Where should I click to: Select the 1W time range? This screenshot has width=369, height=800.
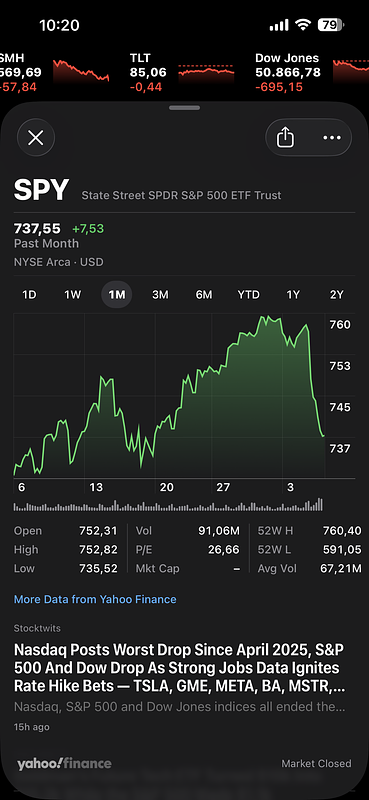click(72, 294)
